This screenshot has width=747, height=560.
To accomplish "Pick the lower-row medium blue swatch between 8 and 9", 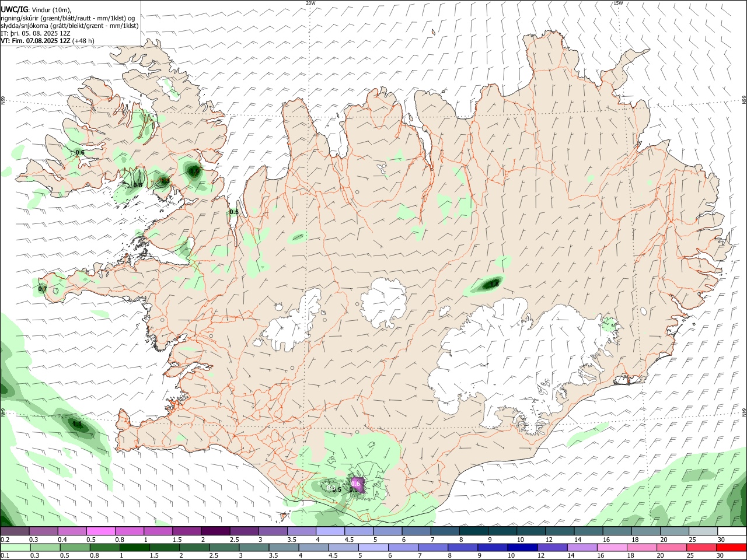I will click(x=462, y=548).
